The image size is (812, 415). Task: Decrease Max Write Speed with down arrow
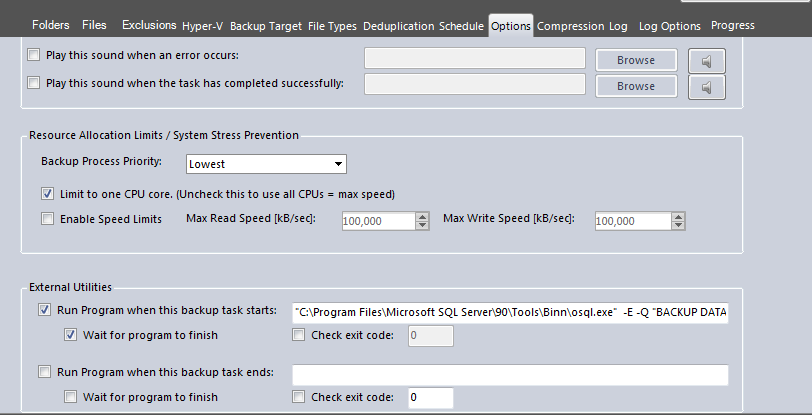(678, 225)
